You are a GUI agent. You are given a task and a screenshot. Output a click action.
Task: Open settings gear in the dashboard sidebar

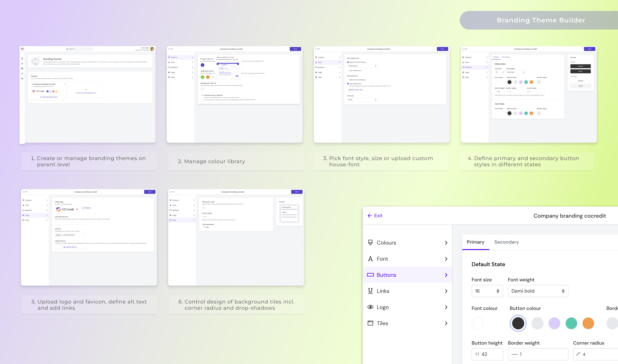22,78
